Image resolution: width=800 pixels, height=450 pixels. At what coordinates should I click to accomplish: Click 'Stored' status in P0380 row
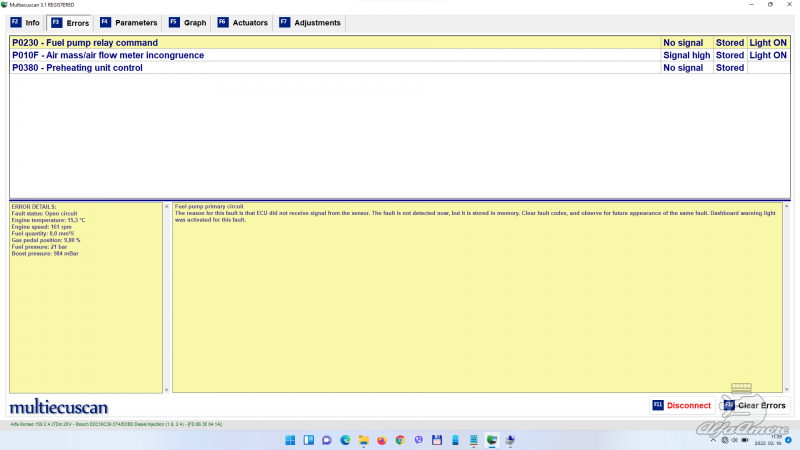[730, 68]
